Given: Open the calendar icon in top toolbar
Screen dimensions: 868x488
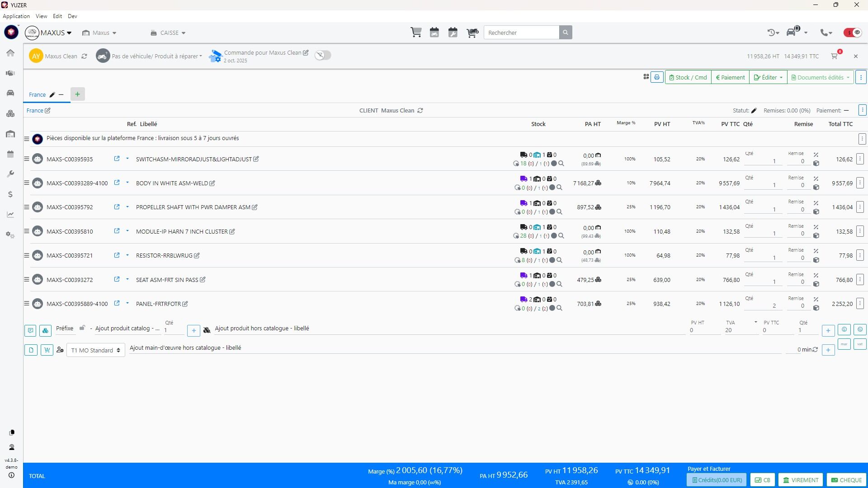Looking at the screenshot, I should tap(434, 33).
